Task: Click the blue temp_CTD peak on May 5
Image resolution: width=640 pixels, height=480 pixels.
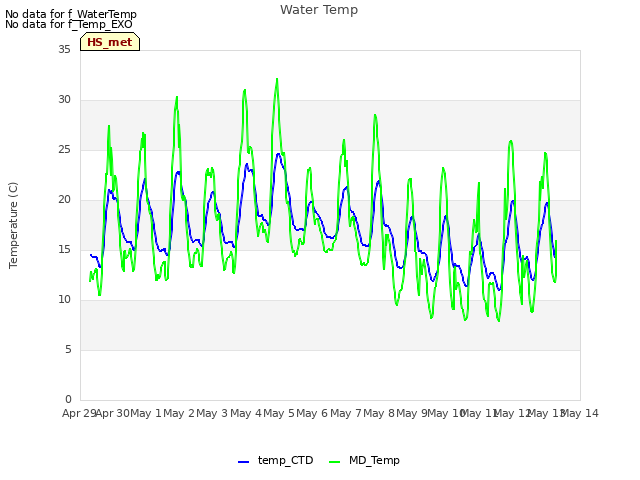Action: click(x=279, y=154)
